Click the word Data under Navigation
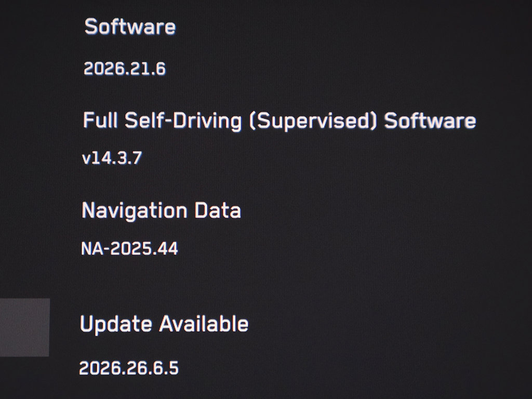This screenshot has width=532, height=399. coord(218,210)
